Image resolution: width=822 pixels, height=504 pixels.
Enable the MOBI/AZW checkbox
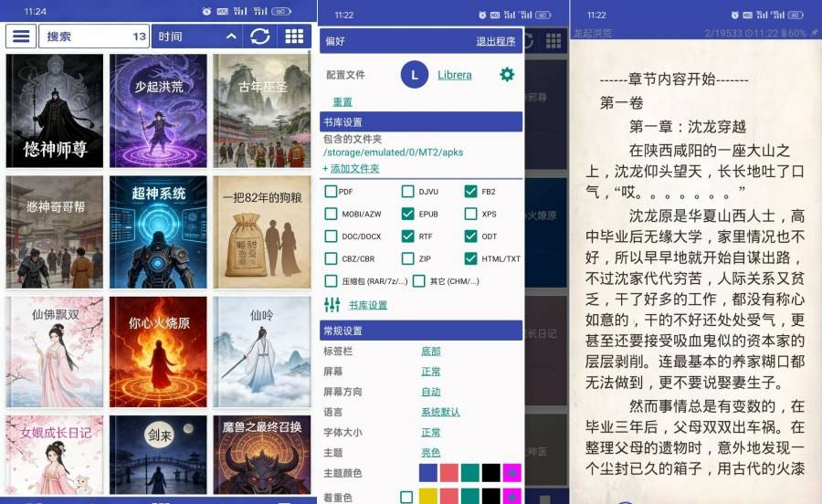coord(331,214)
